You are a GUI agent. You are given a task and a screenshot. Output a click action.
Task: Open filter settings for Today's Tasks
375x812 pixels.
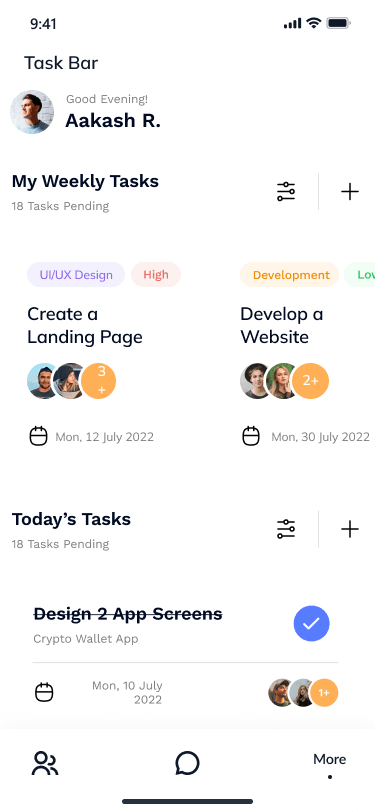286,529
